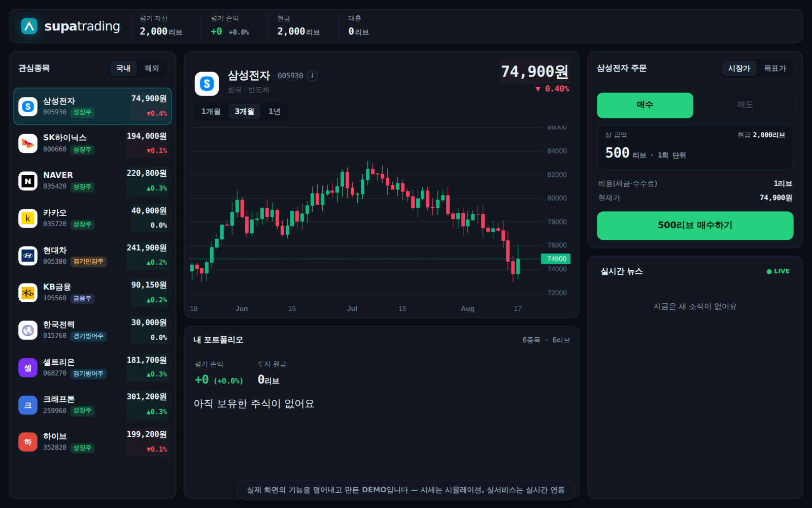The image size is (812, 508).
Task: Select the 카카오 stock name
Action: coord(55,213)
